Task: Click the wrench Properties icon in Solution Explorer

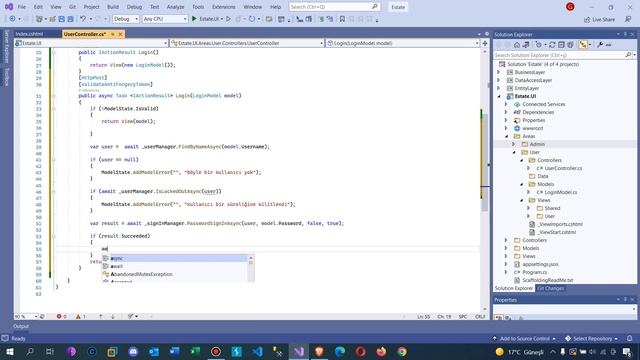Action: coord(600,44)
